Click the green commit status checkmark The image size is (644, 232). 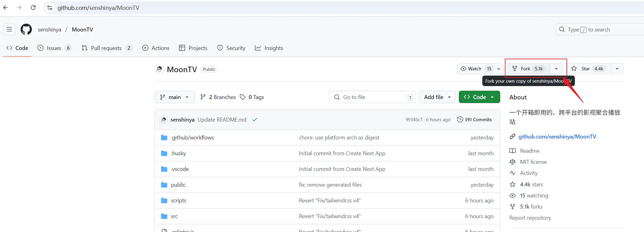click(x=255, y=120)
